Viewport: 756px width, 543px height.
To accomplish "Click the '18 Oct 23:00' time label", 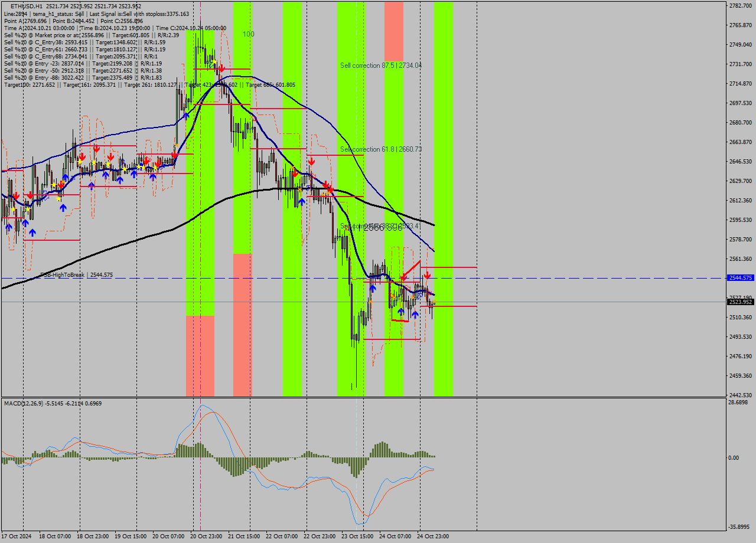I will [94, 537].
